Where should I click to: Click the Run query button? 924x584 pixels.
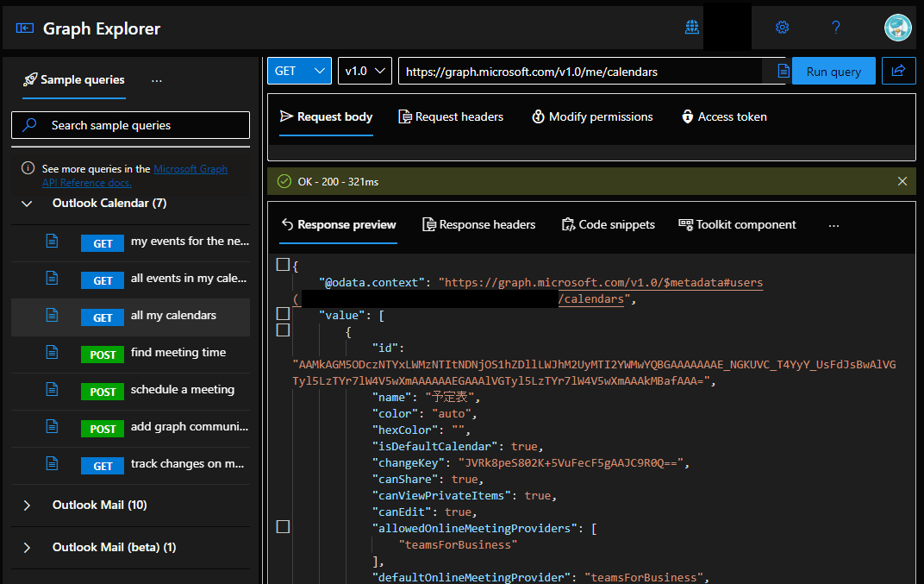[x=833, y=72]
